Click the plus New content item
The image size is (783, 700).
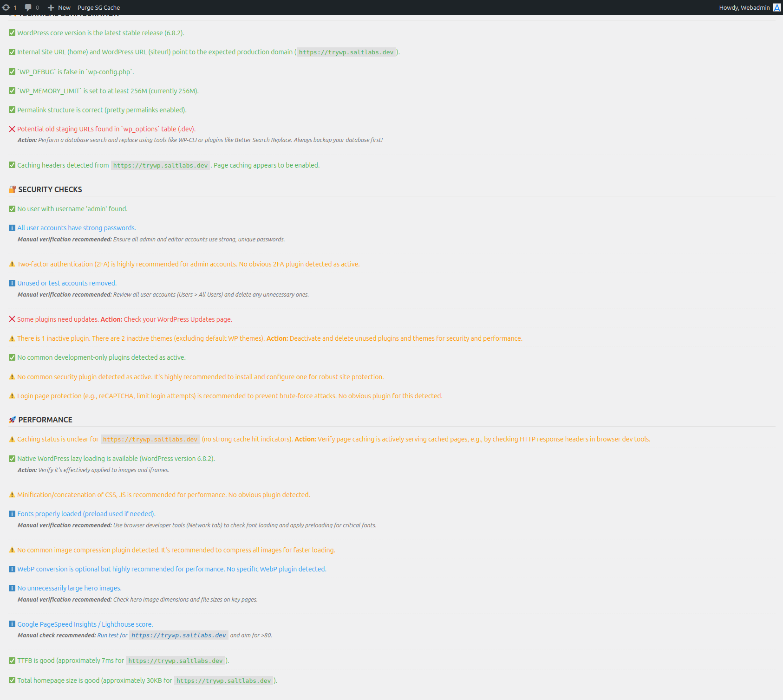pos(59,7)
